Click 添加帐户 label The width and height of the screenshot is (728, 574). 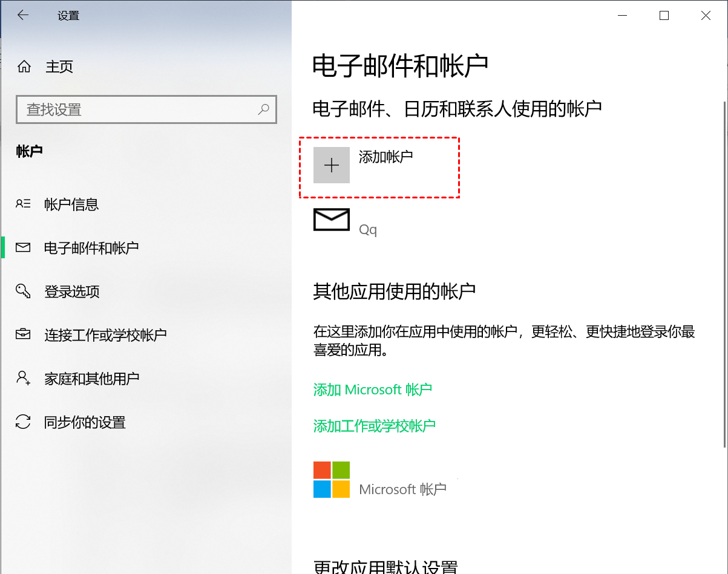tap(386, 157)
